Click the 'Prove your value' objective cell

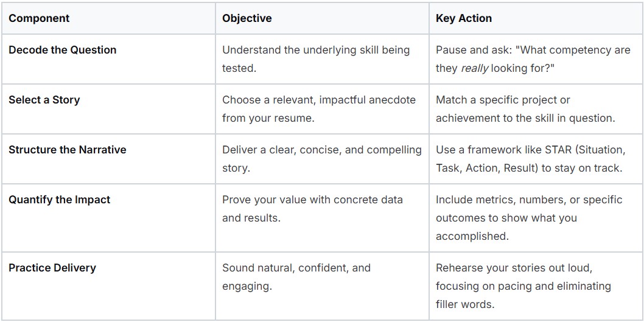click(x=312, y=209)
